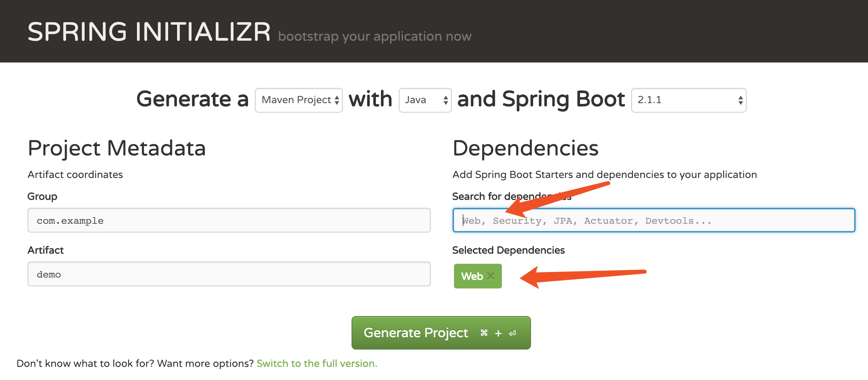
Task: Open the Spring Boot version 2.1.1 dropdown
Action: pos(689,100)
